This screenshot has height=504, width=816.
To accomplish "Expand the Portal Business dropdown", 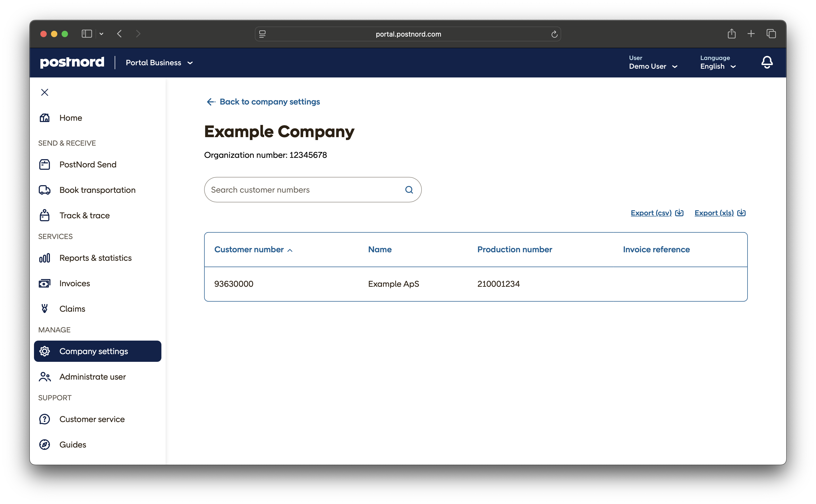I will (x=159, y=63).
